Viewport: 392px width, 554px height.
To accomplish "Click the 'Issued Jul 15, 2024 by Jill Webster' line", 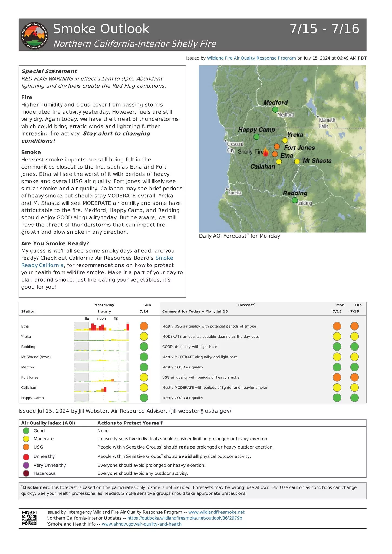I will (x=125, y=411).
